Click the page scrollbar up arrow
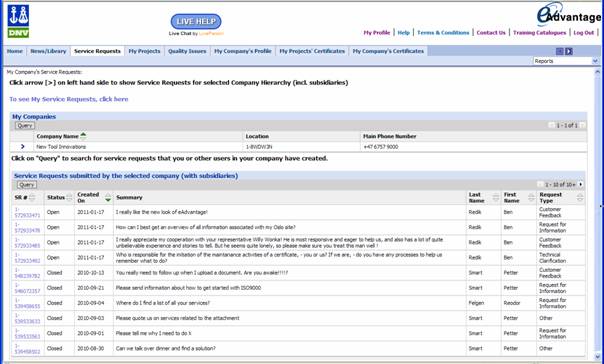 (x=597, y=72)
